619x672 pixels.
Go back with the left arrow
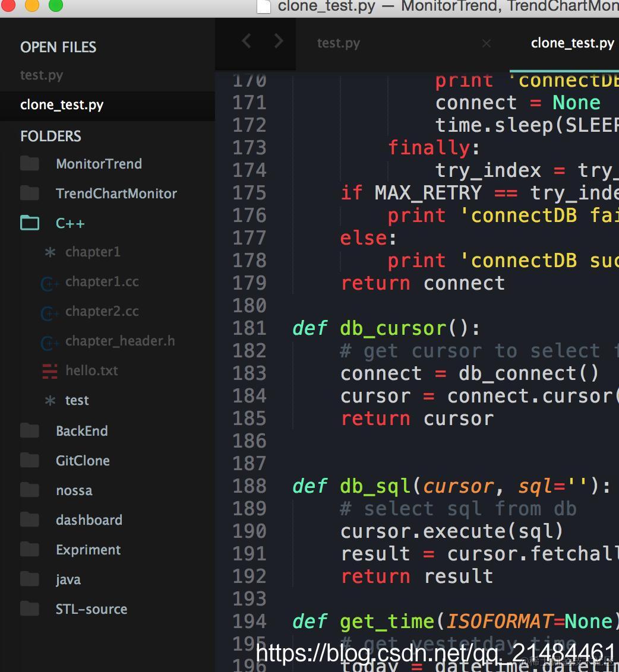click(246, 42)
